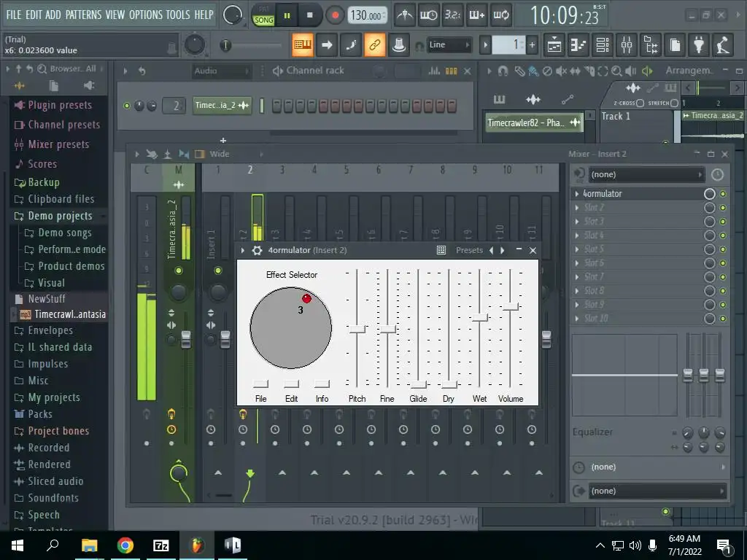Click the tempo 130.000 field
Image resolution: width=747 pixels, height=560 pixels.
[366, 16]
